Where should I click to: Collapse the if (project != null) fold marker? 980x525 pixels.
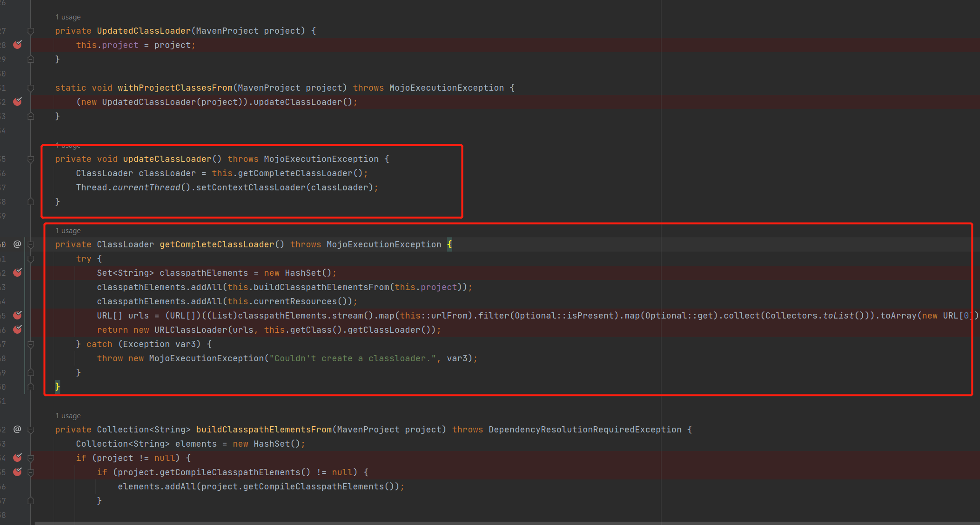pos(31,458)
